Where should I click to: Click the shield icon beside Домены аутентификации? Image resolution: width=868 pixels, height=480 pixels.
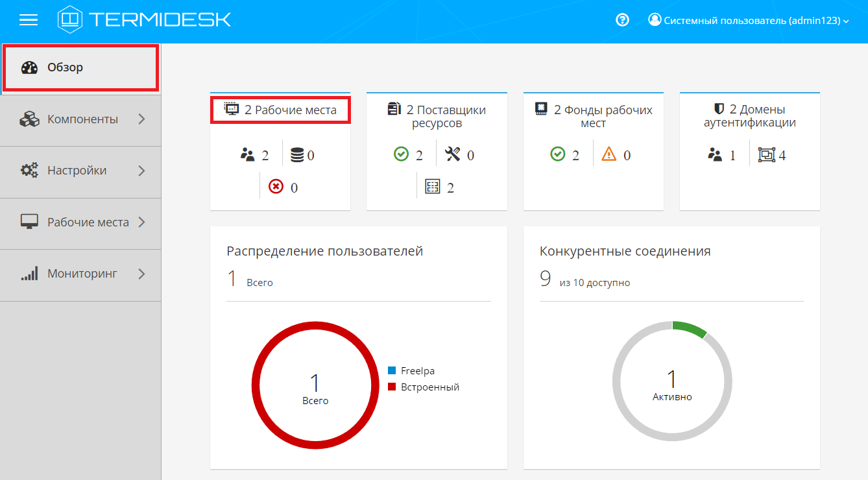click(719, 109)
